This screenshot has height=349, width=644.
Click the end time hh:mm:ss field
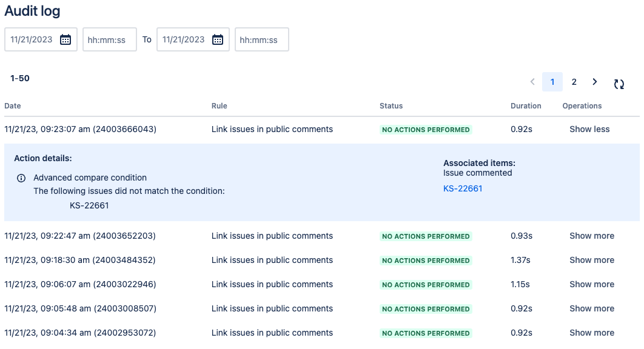coord(261,39)
